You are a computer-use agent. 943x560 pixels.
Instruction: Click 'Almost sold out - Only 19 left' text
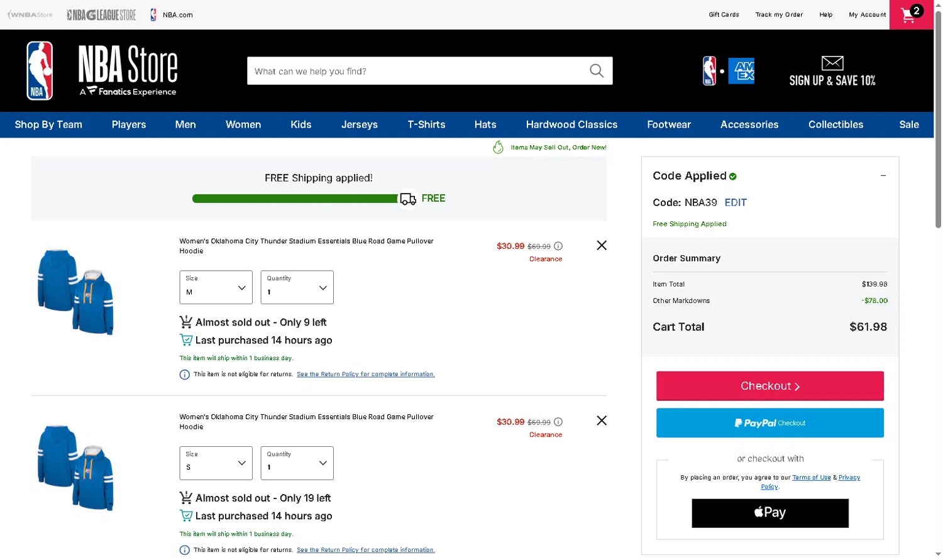pyautogui.click(x=263, y=498)
